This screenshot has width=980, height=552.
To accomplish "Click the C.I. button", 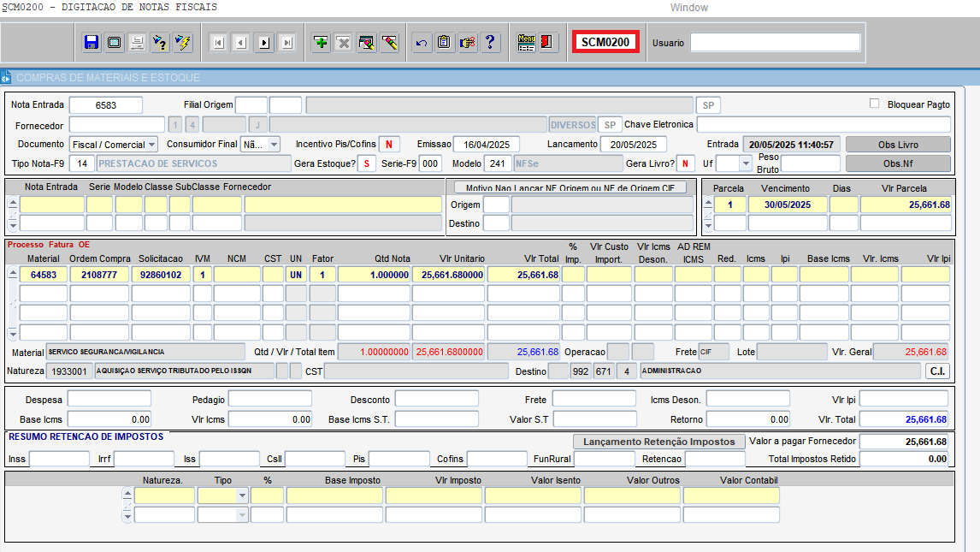I will [x=937, y=371].
